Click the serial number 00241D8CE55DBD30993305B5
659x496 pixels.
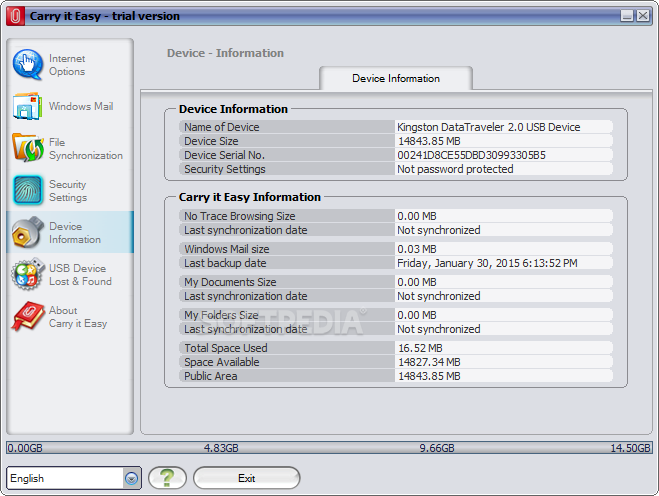tap(471, 155)
